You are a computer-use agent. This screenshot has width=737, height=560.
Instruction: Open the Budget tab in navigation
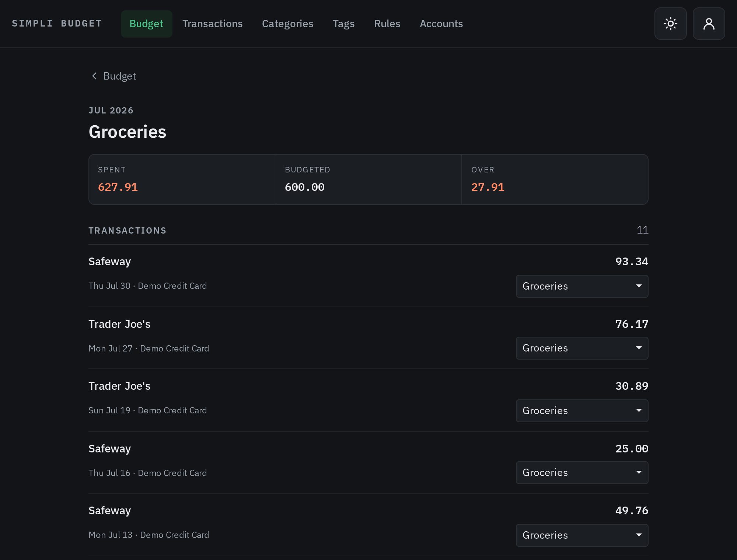pos(146,24)
